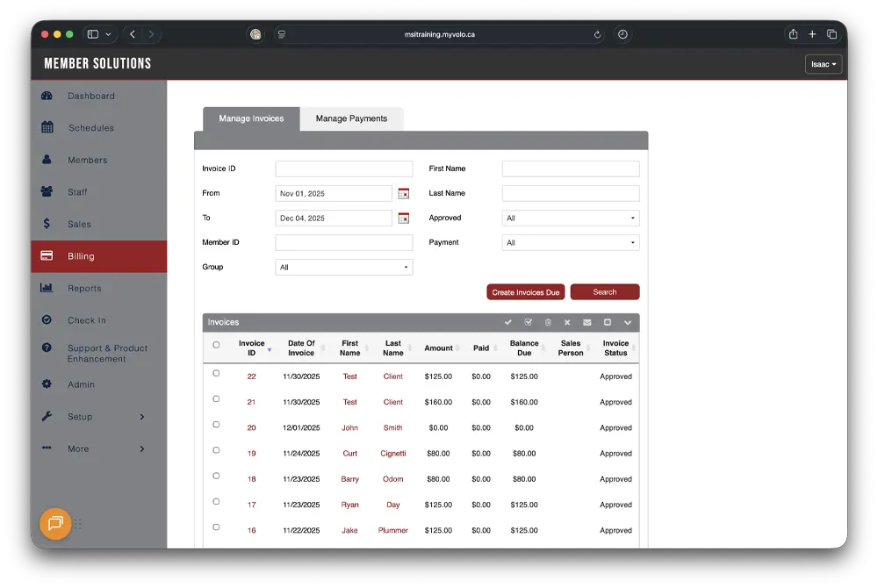This screenshot has height=588, width=878.
Task: Reject invoices with the X icon
Action: pos(568,322)
